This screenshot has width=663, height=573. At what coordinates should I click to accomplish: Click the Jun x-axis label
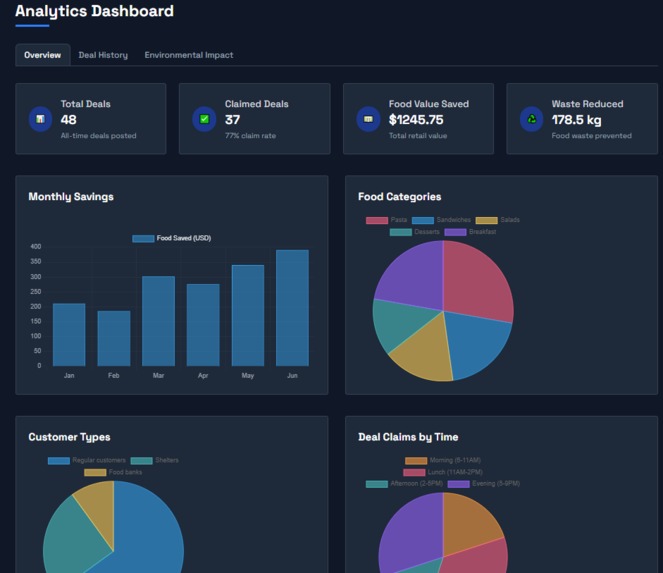[292, 376]
